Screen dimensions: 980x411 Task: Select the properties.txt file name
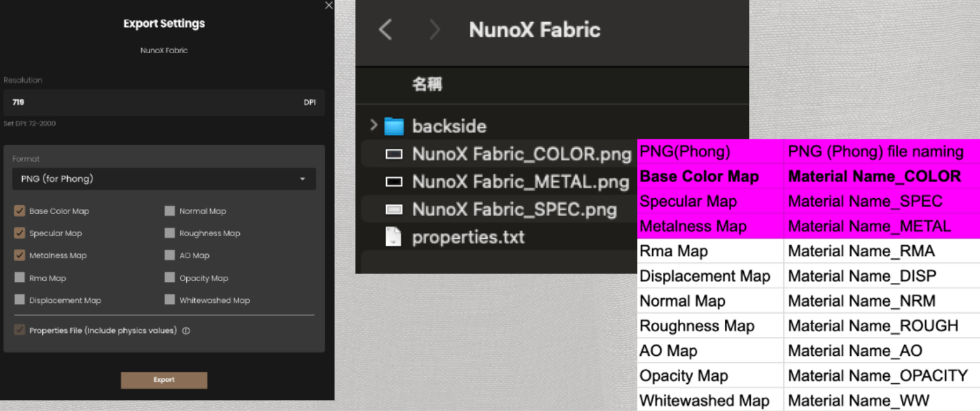pyautogui.click(x=468, y=237)
